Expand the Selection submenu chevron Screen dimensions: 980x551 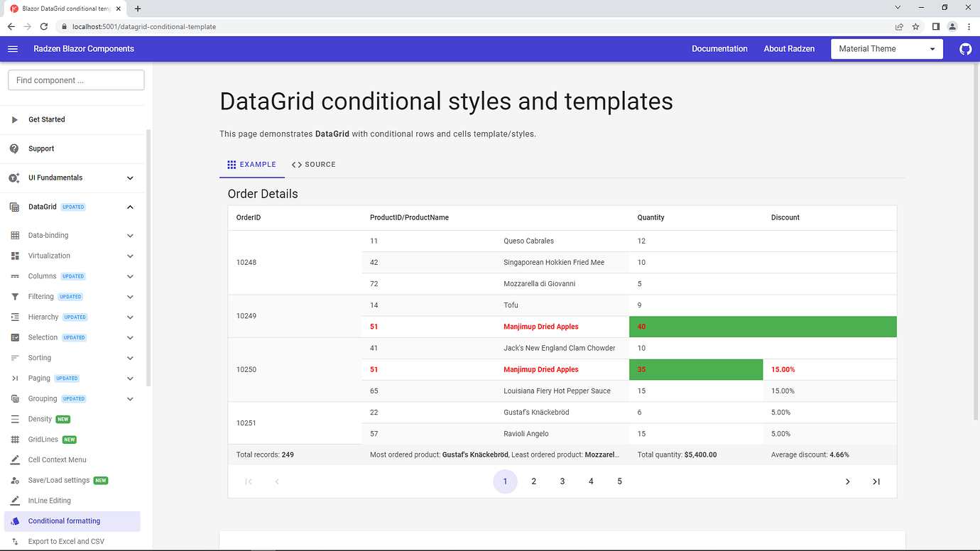click(130, 337)
